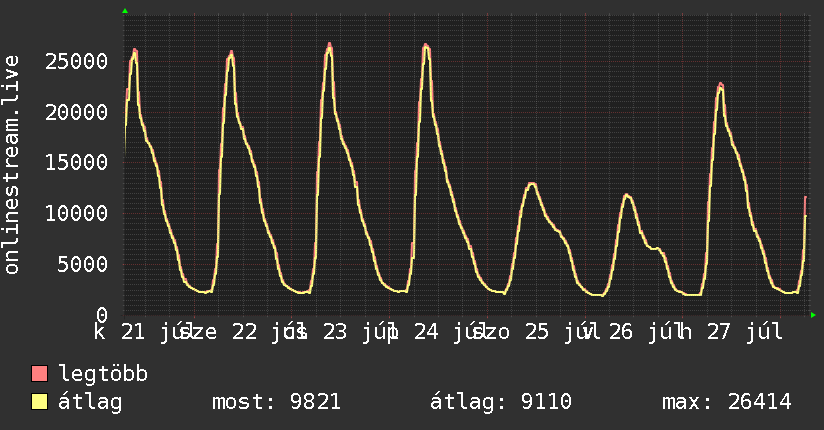Viewport: 824px width, 430px height.
Task: Select the most: 9821 value
Action: pos(276,402)
